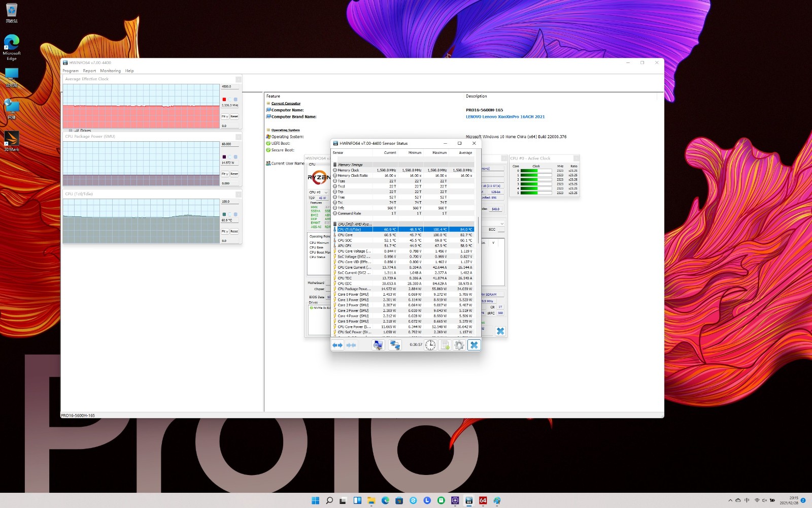The width and height of the screenshot is (812, 508).
Task: Click teal color swatch in CPU (Tctl/Tdie) graph
Action: 224,214
